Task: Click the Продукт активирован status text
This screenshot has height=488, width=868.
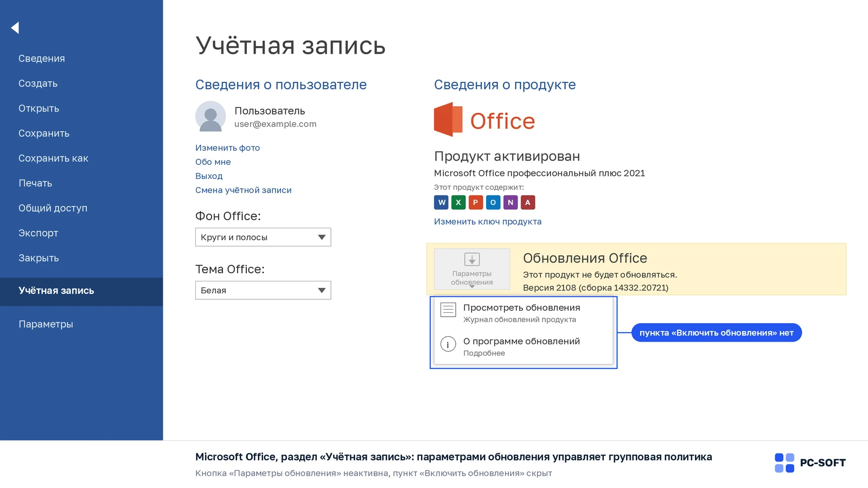Action: click(507, 156)
